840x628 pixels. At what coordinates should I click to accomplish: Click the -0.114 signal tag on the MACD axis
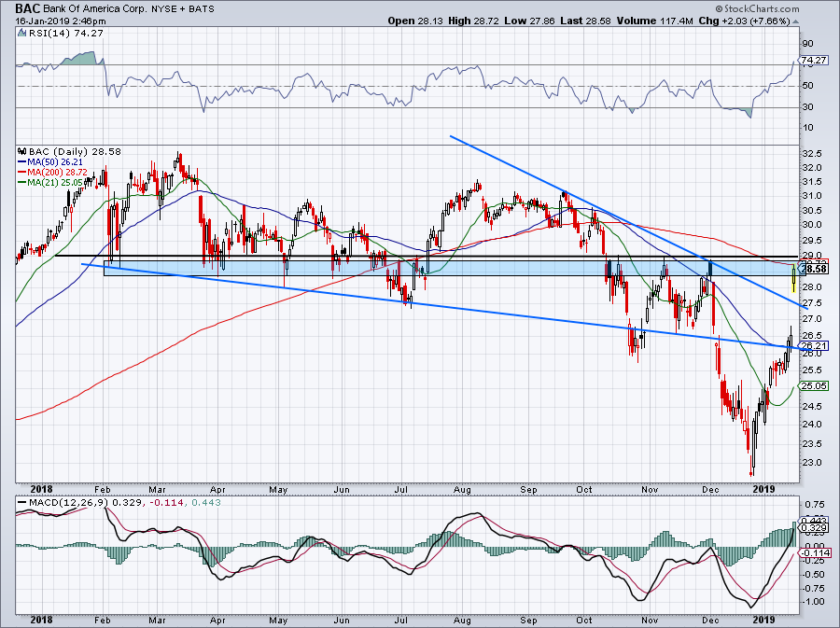click(x=814, y=553)
